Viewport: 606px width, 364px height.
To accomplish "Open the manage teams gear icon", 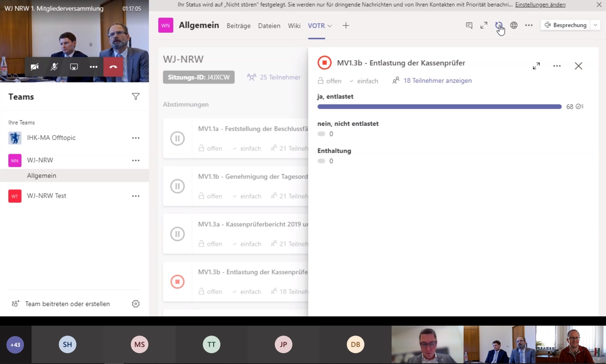I will click(136, 304).
